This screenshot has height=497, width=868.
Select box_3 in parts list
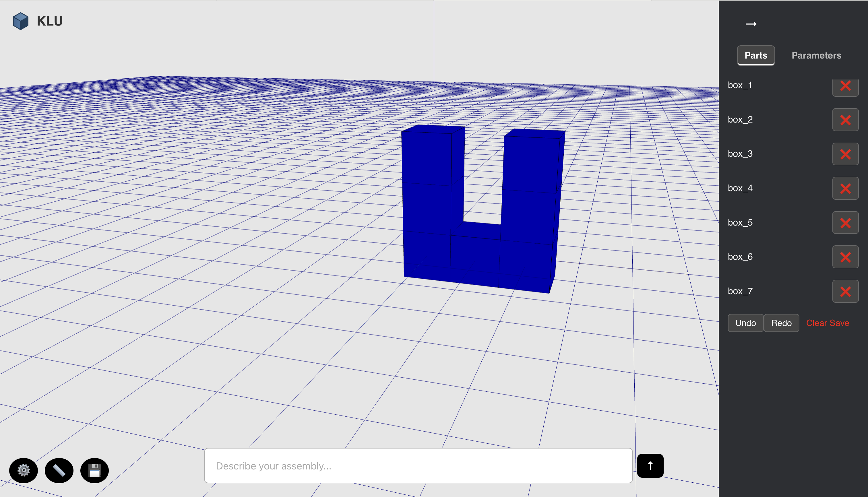(740, 154)
